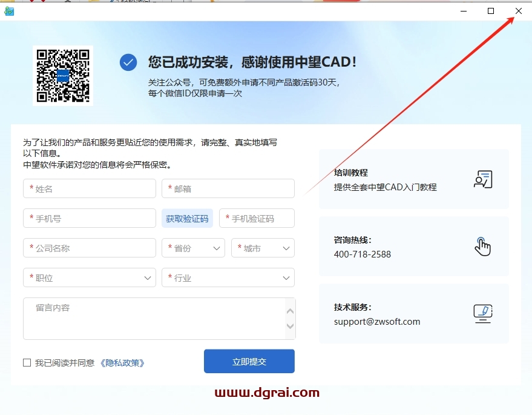532x415 pixels.
Task: Focus the 手机验证码 code field
Action: click(257, 218)
